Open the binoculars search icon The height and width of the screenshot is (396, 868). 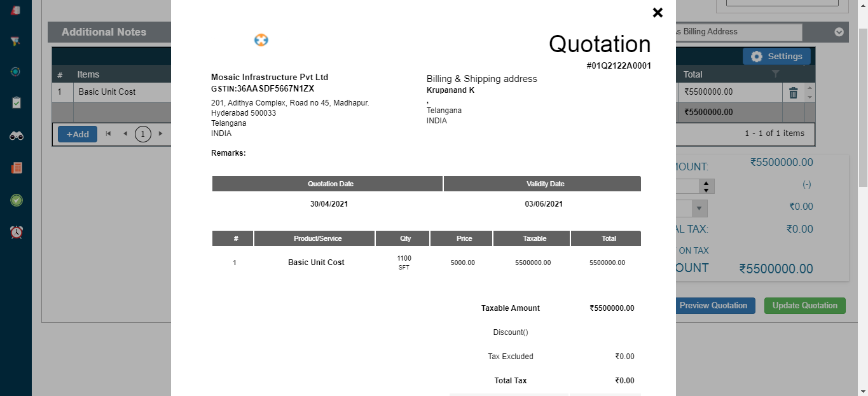(16, 135)
